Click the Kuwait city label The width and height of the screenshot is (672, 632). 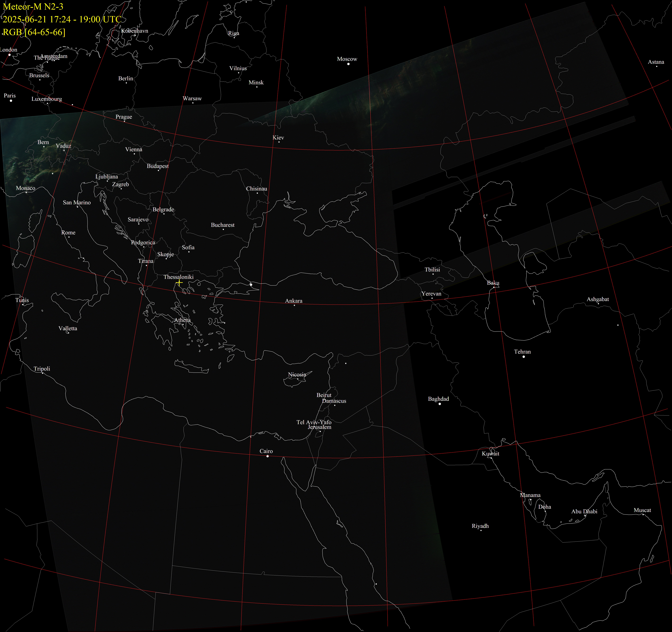pos(491,454)
